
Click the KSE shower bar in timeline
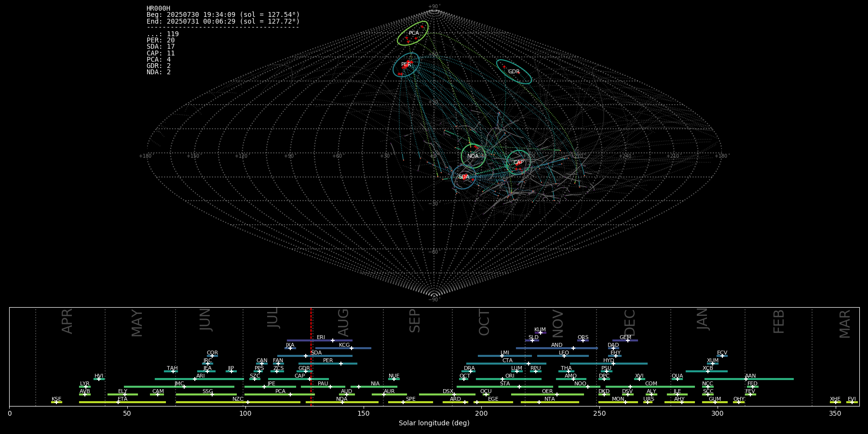[x=56, y=402]
